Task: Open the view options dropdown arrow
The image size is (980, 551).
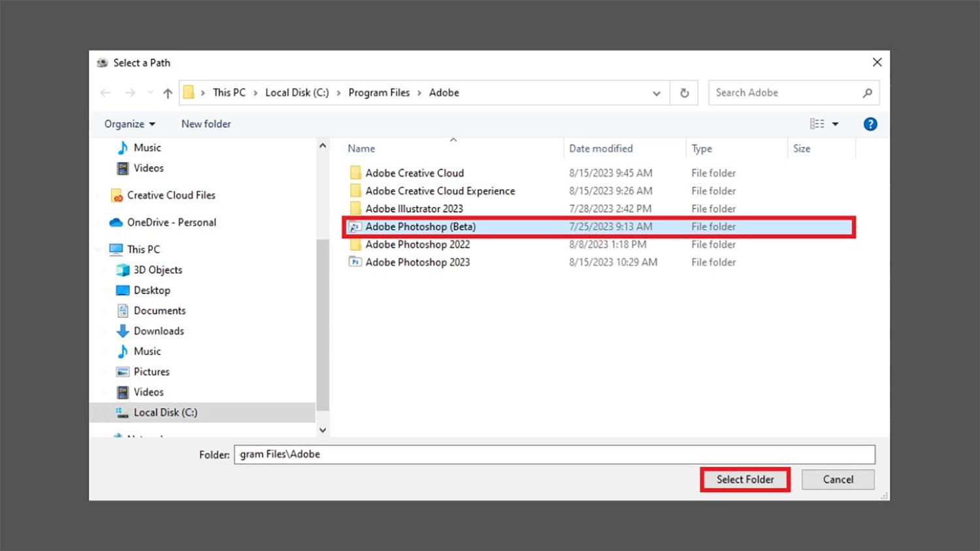Action: [835, 124]
